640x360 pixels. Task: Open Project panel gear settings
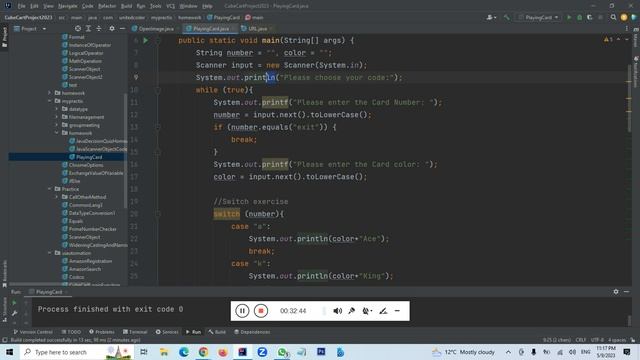[x=112, y=29]
